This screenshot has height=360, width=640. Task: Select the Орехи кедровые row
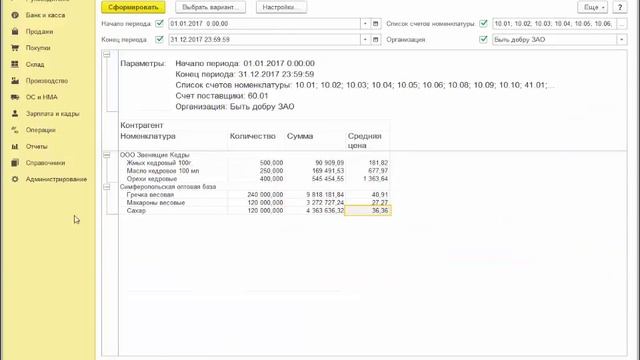152,179
